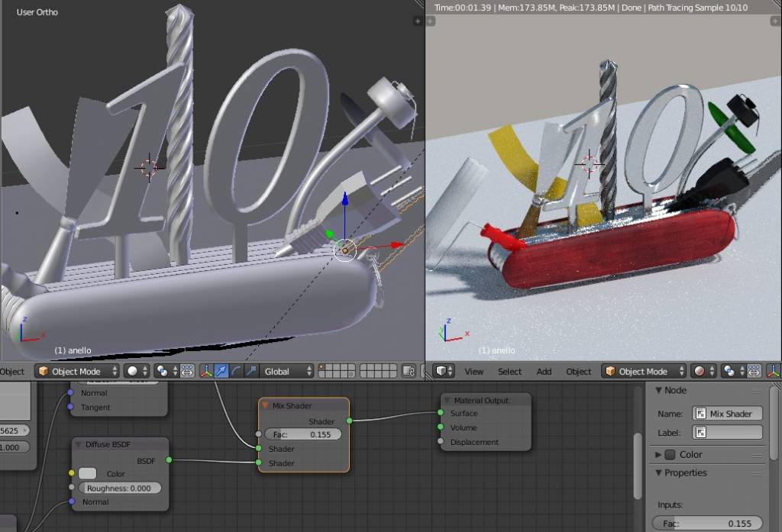Click the rendered shading sphere in right viewport
This screenshot has width=782, height=532.
click(x=699, y=372)
